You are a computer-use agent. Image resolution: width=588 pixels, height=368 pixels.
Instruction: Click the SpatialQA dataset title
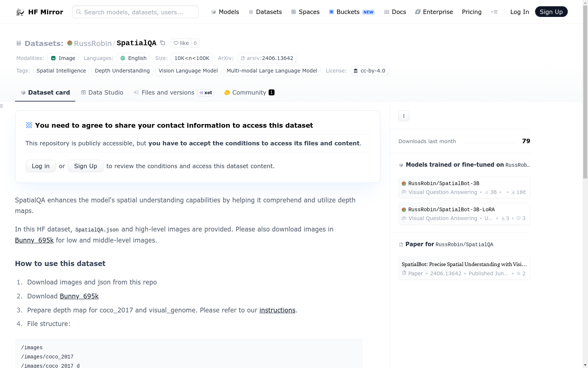pyautogui.click(x=136, y=43)
